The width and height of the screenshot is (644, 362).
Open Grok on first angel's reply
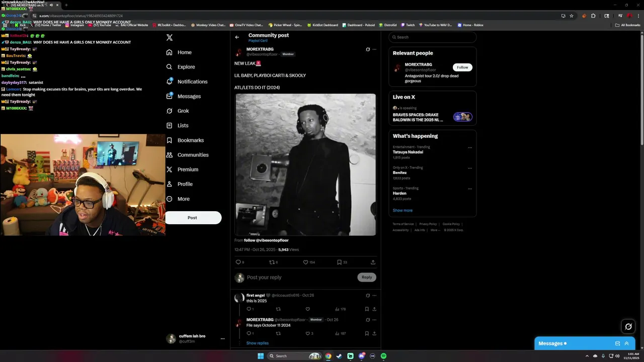(368, 296)
